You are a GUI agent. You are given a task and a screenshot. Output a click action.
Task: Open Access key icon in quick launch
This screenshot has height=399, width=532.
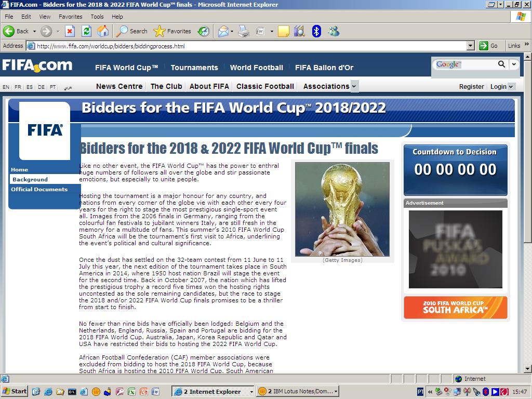(x=120, y=392)
